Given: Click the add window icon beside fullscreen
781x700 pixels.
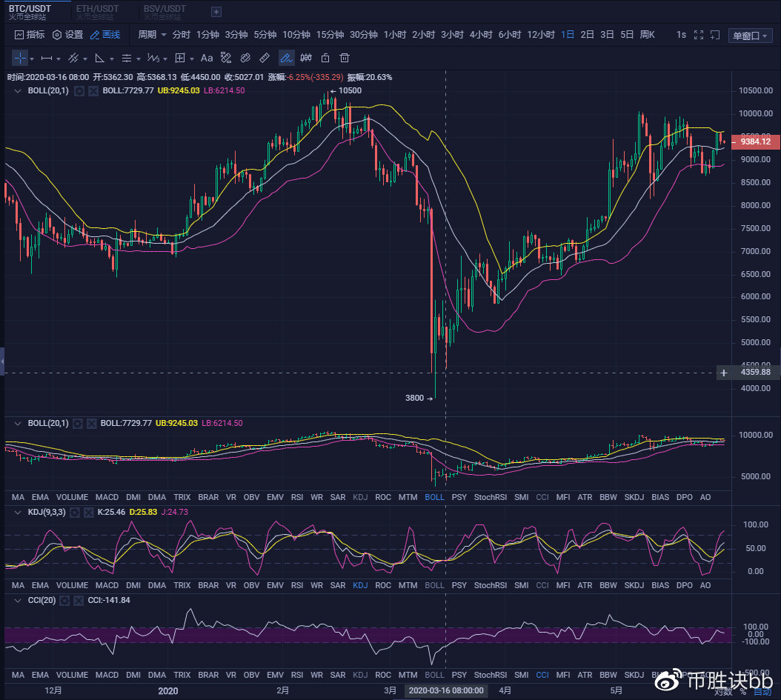Looking at the screenshot, I should pos(715,35).
